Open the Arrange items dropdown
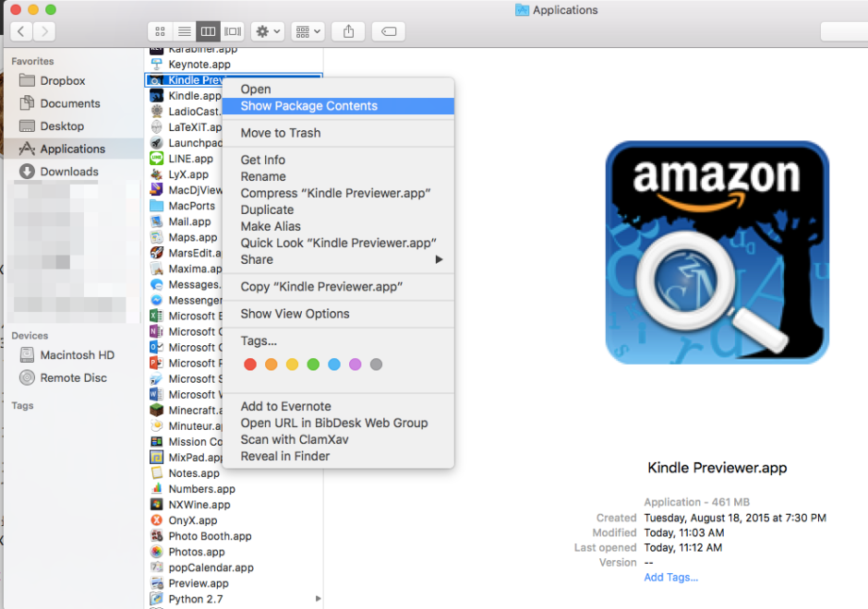This screenshot has width=868, height=609. tap(307, 31)
